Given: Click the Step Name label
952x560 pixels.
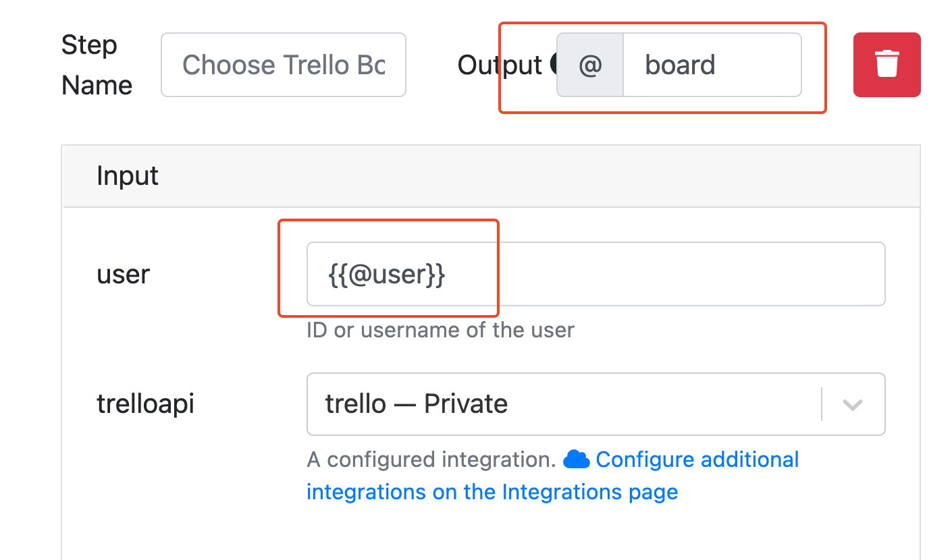Looking at the screenshot, I should click(97, 65).
